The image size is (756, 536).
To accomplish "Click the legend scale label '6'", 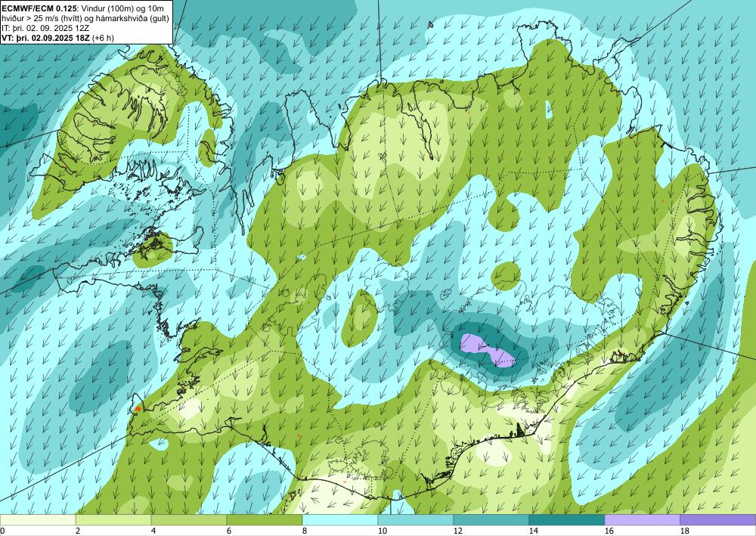I will tap(229, 531).
